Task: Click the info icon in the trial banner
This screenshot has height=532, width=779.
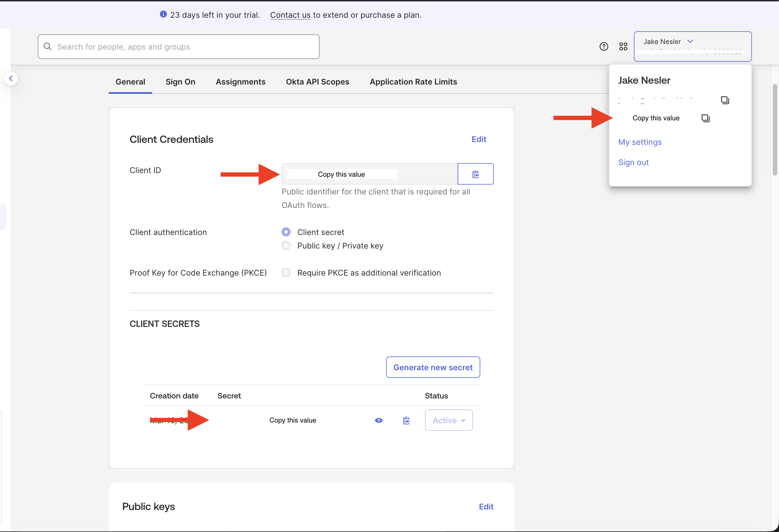Action: (163, 14)
